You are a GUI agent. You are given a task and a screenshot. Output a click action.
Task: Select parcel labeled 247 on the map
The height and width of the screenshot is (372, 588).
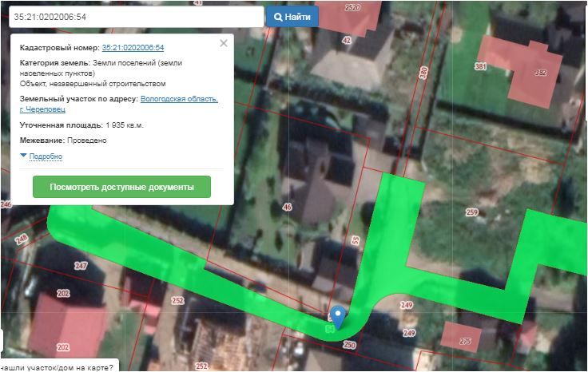coord(80,265)
